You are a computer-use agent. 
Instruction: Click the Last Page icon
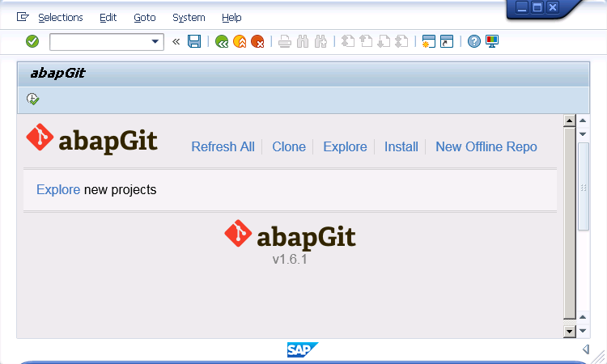[401, 41]
